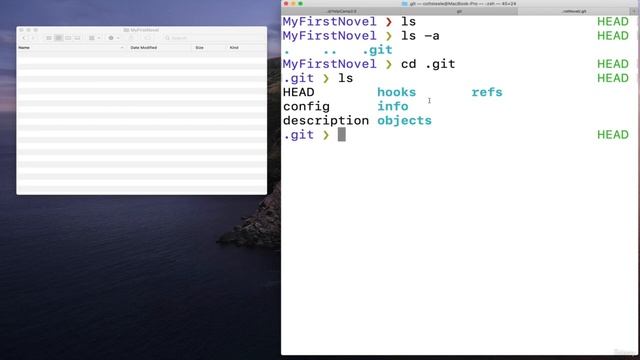Click the Finder Share button
The width and height of the screenshot is (640, 360).
pyautogui.click(x=131, y=38)
